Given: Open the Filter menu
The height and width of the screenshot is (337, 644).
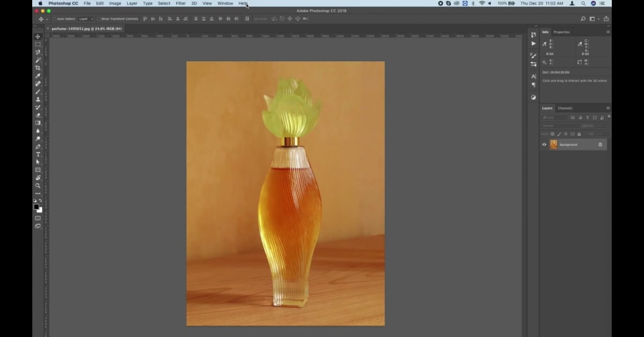Looking at the screenshot, I should pyautogui.click(x=181, y=3).
